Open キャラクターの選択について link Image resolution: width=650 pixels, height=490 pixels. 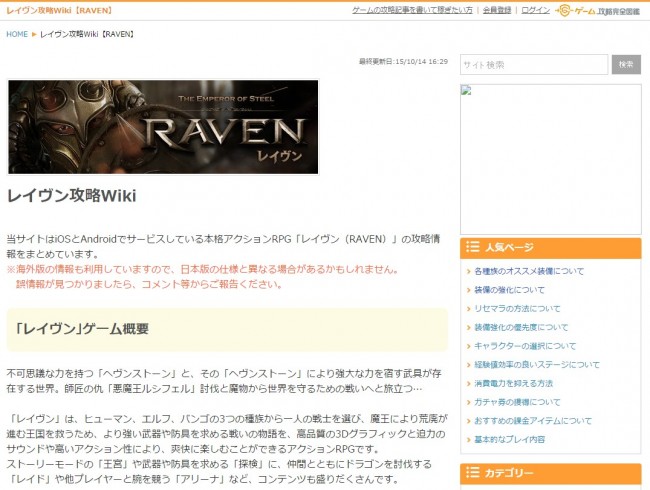click(525, 346)
